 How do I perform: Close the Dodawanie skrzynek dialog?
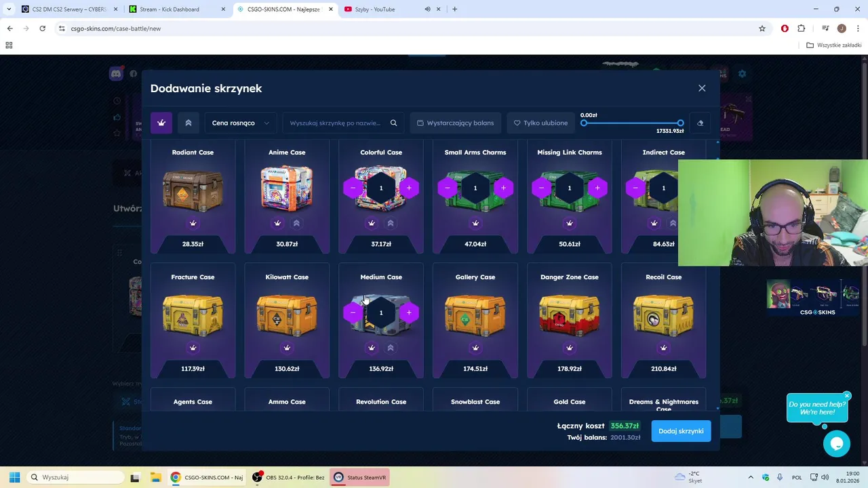point(702,88)
